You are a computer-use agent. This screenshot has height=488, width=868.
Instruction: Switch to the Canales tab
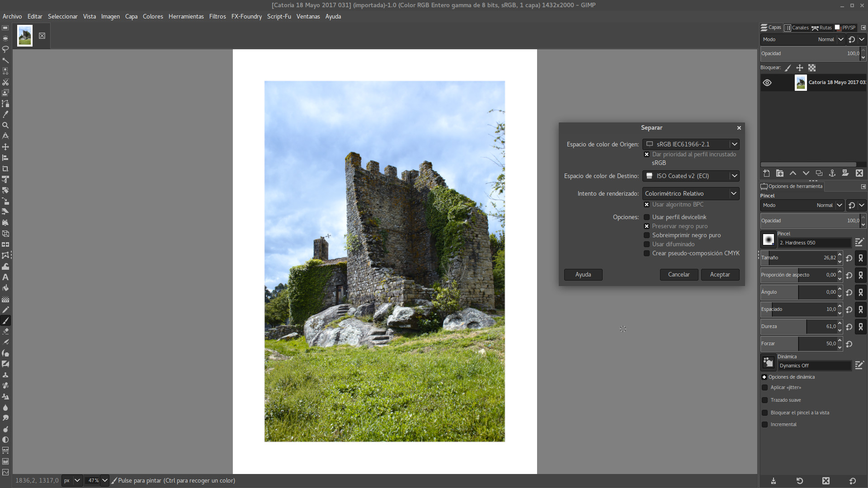(797, 28)
